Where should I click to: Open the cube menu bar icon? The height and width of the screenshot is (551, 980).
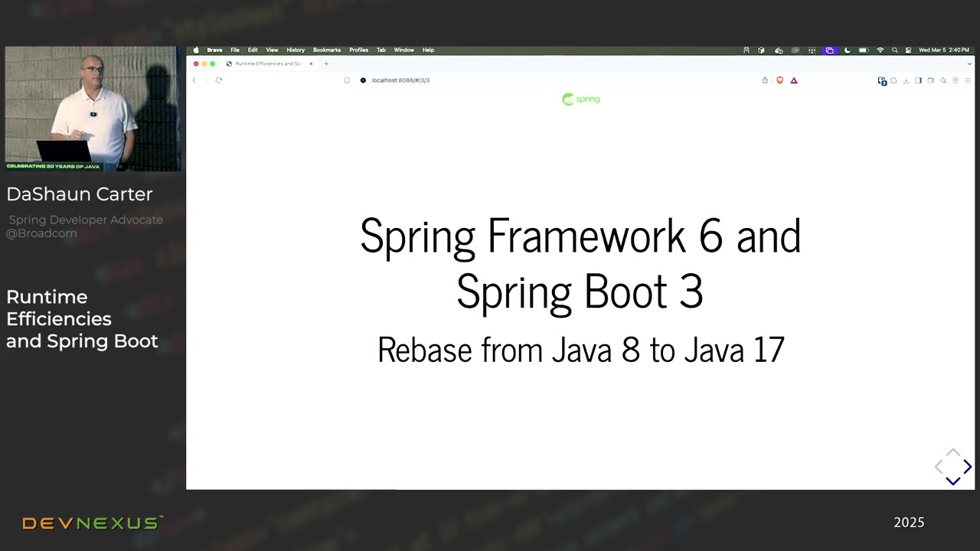[761, 50]
